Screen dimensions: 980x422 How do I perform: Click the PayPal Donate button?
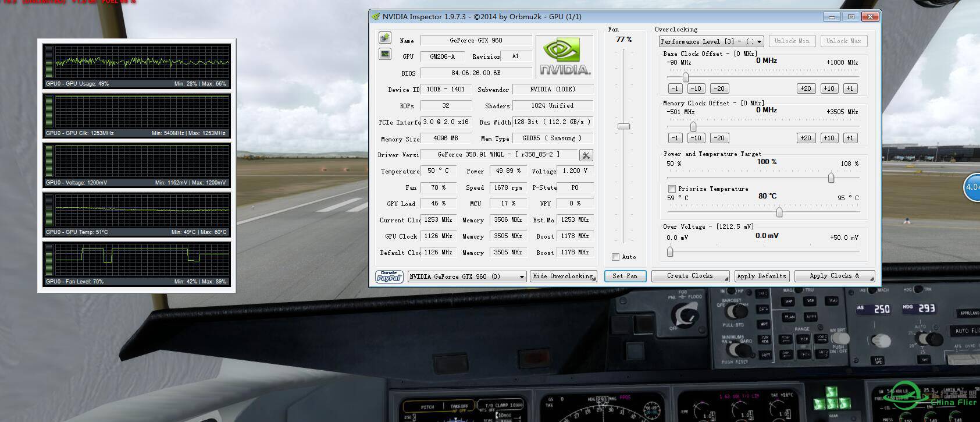389,276
